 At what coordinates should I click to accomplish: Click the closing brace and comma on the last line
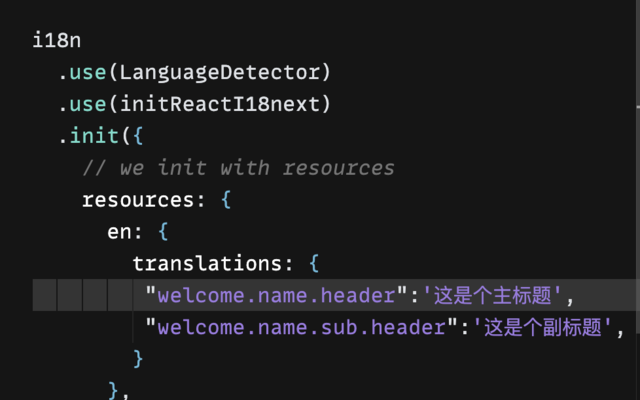tap(118, 390)
